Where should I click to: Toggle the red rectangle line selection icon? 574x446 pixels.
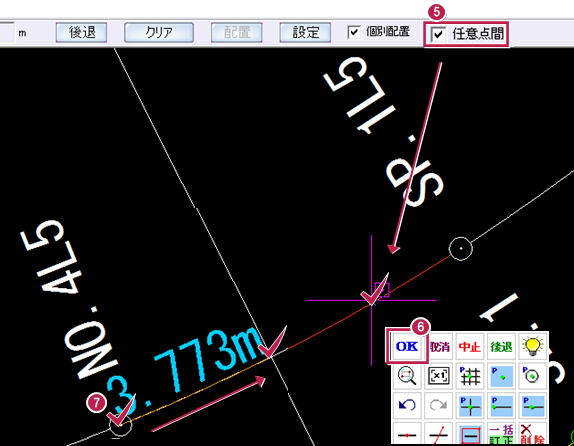point(470,434)
